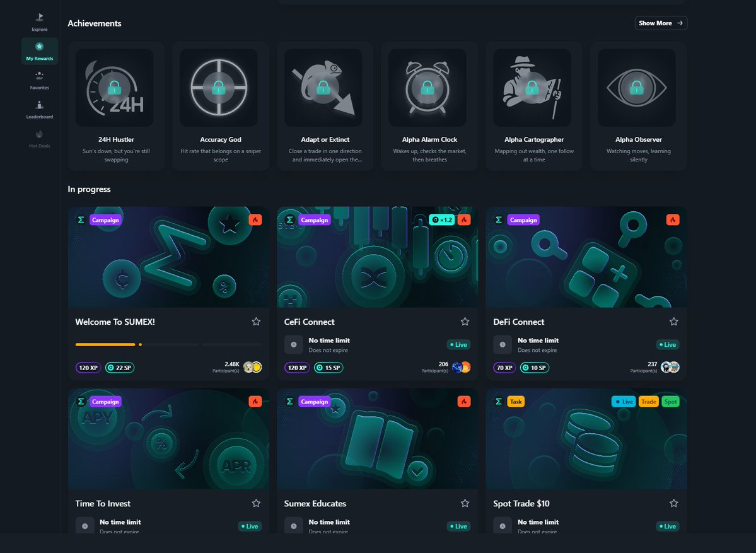Viewport: 756px width, 553px height.
Task: Click the Task tag on Spot Trade $10
Action: coord(516,402)
